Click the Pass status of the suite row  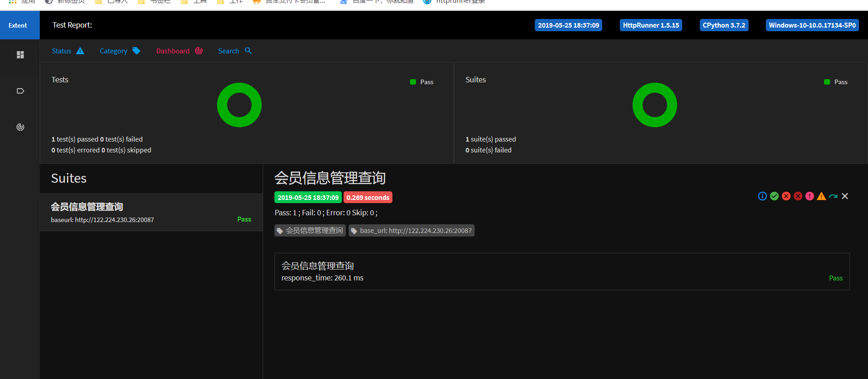244,219
